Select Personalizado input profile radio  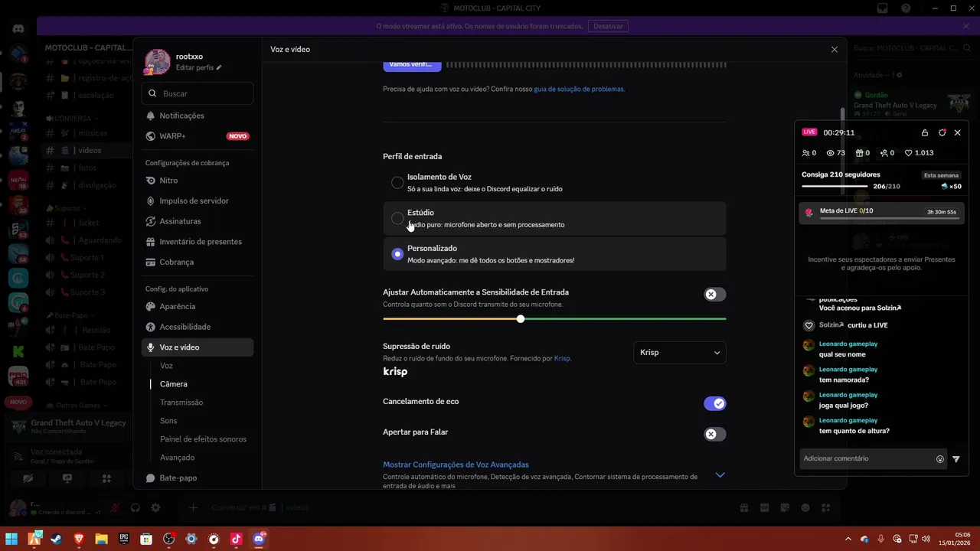point(397,254)
